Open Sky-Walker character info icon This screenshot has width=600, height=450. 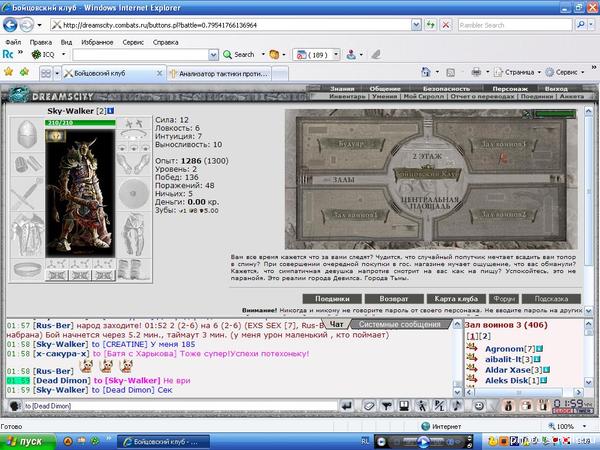[x=111, y=111]
